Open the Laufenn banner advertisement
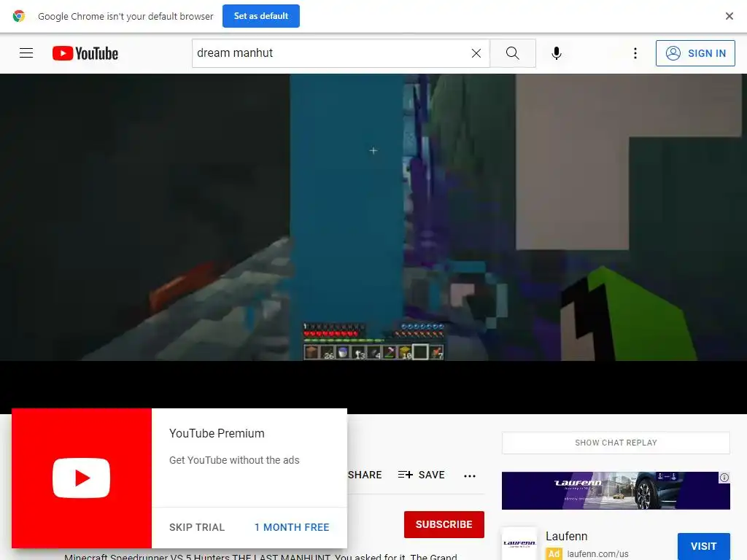The height and width of the screenshot is (560, 747). click(616, 491)
